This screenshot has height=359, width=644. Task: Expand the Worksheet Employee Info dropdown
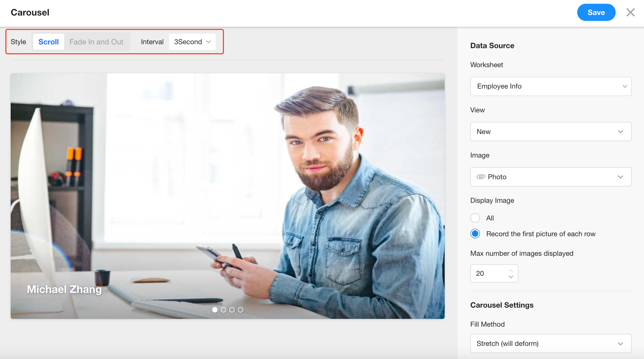(x=551, y=86)
